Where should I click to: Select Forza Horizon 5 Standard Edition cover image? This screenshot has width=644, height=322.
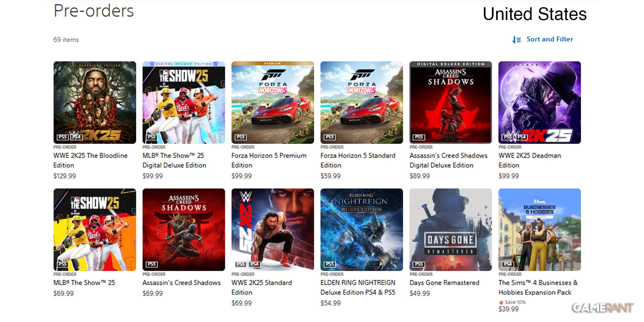click(362, 102)
